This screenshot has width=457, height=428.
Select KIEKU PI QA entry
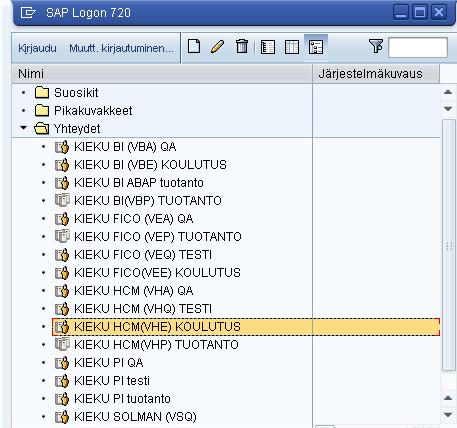(x=109, y=363)
